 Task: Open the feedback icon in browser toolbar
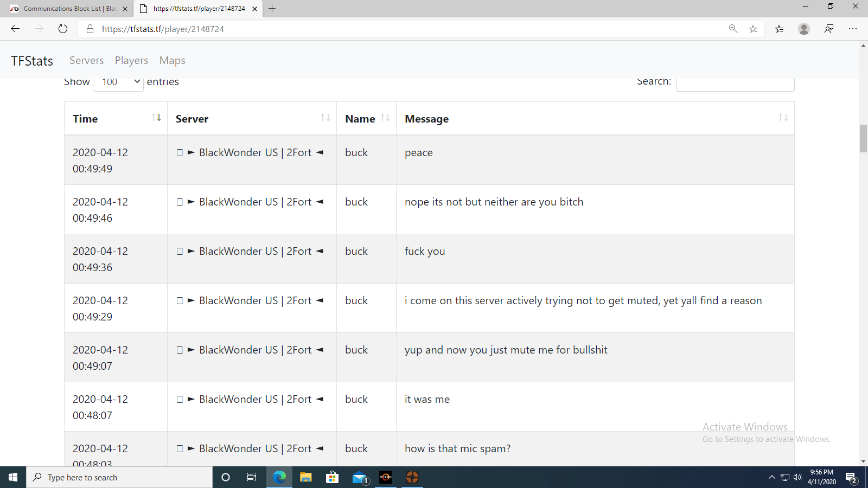829,29
